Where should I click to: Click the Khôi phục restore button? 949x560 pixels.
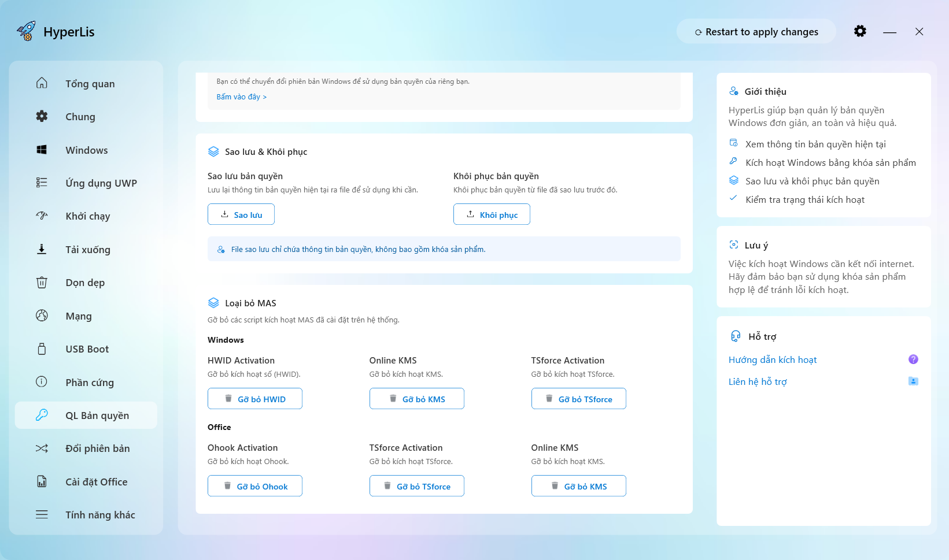[492, 214]
